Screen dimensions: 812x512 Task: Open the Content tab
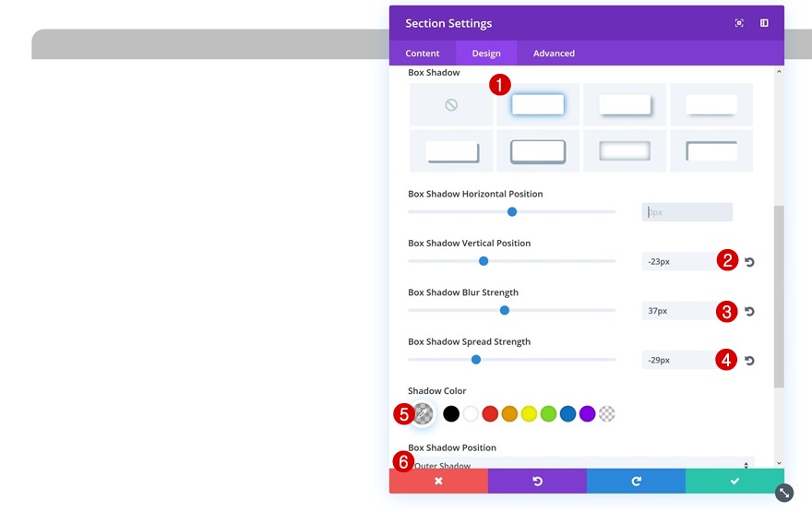tap(422, 54)
